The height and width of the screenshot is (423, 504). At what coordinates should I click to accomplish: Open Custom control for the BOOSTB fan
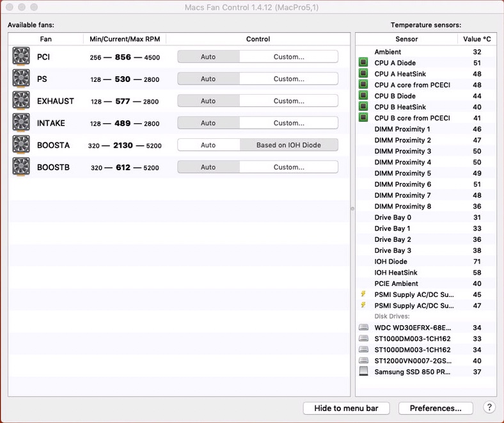(x=288, y=167)
